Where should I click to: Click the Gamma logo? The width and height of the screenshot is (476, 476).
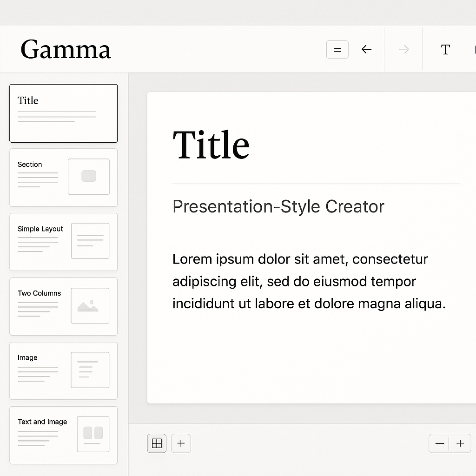66,49
